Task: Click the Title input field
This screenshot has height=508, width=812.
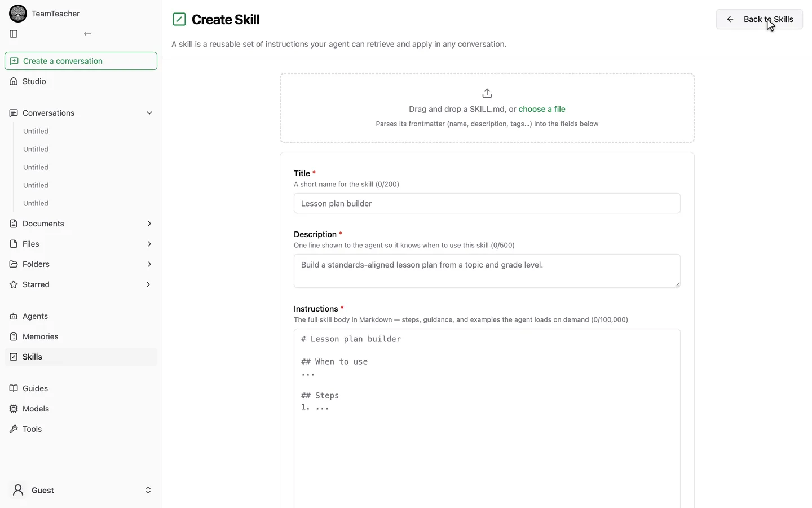Action: coord(487,203)
